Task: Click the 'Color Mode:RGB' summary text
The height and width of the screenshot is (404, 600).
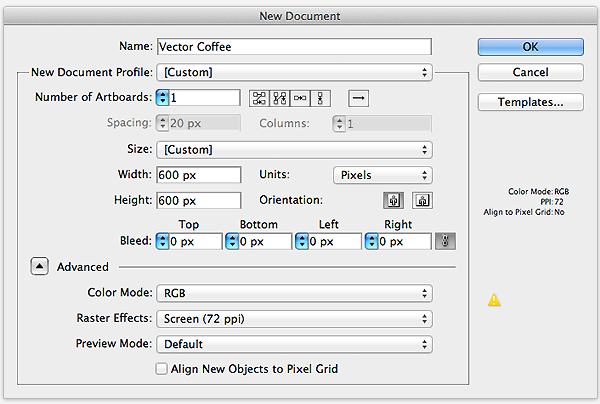Action: tap(538, 191)
